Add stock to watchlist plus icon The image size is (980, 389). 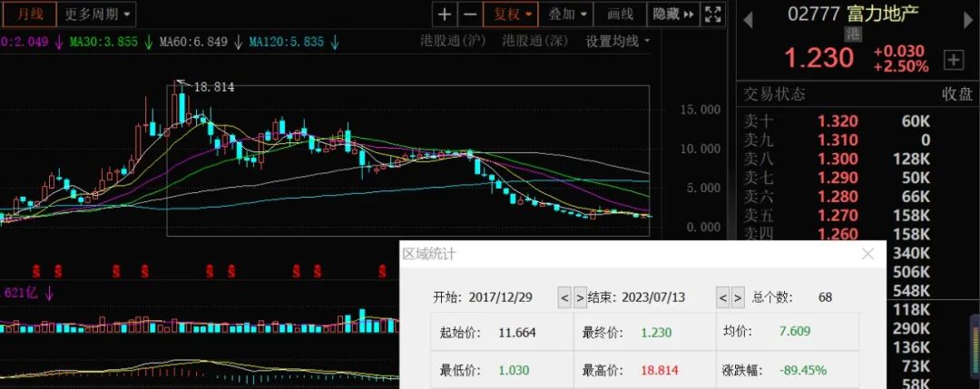(x=953, y=60)
